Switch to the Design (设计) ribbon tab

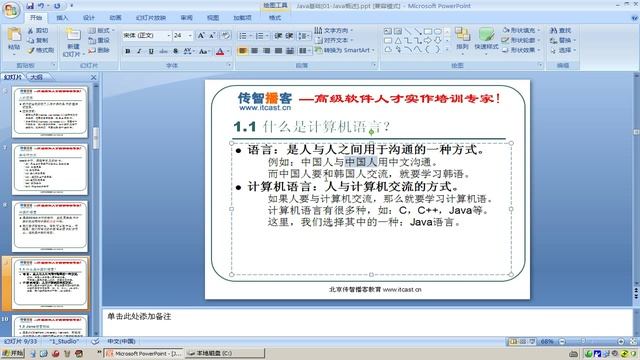(89, 18)
